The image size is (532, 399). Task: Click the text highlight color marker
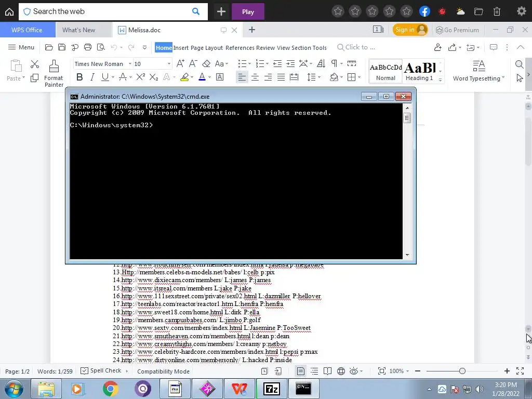coord(184,77)
